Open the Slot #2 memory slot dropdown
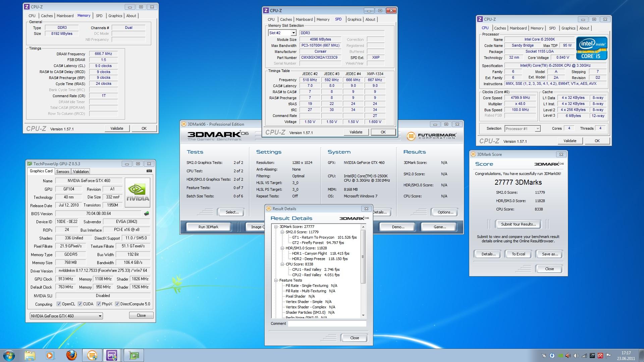This screenshot has height=362, width=644. [282, 33]
